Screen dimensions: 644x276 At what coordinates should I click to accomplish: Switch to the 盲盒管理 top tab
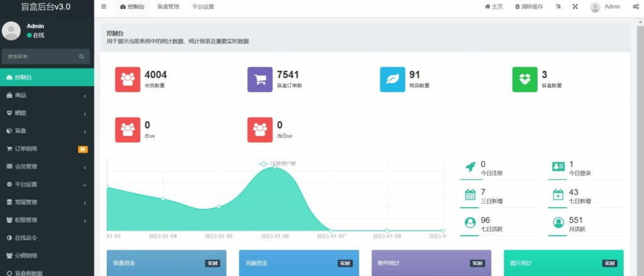[x=168, y=7]
